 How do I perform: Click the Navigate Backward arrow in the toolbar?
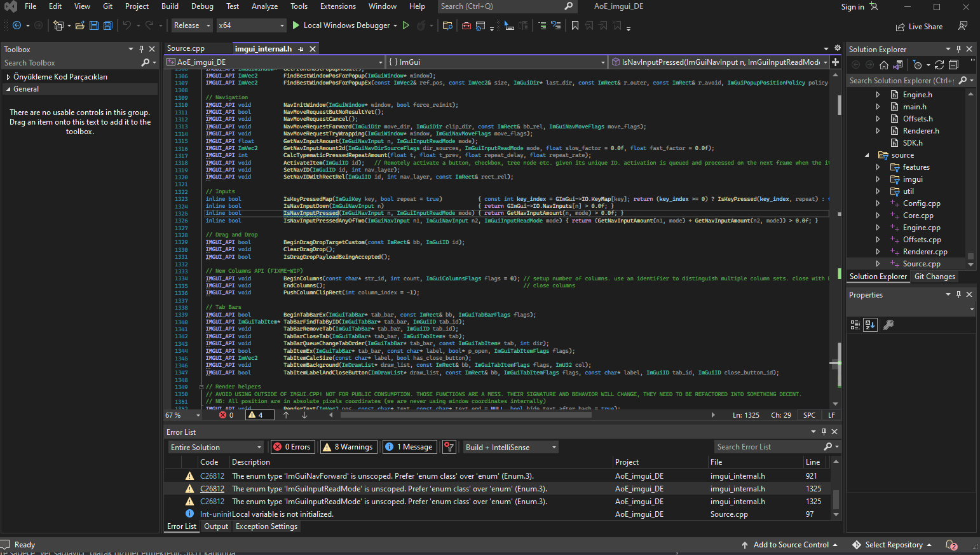point(17,25)
